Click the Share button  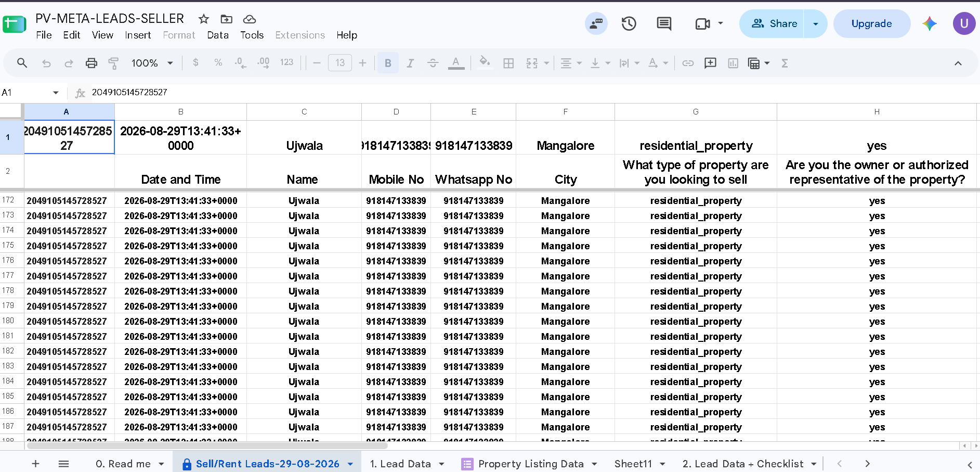tap(774, 23)
